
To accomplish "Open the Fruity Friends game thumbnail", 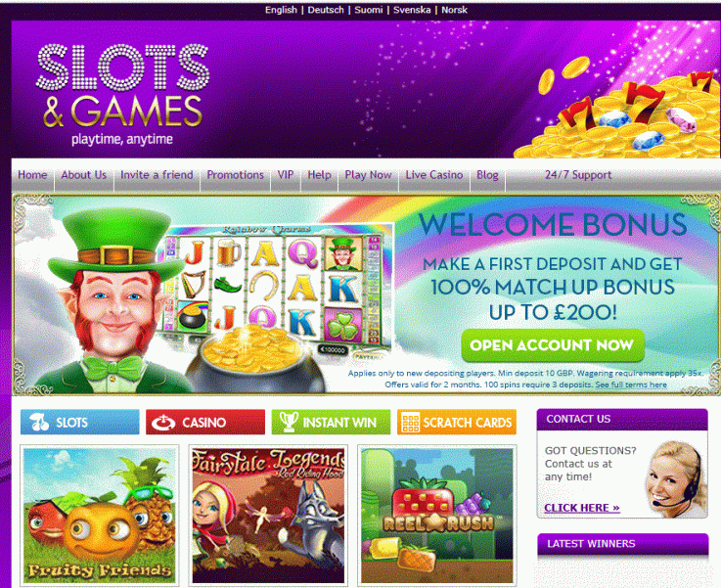I will click(100, 516).
